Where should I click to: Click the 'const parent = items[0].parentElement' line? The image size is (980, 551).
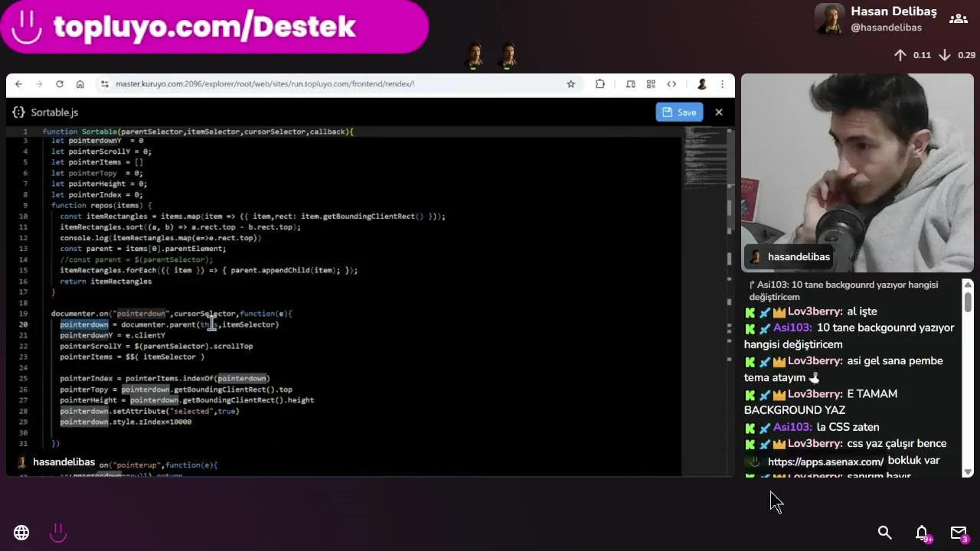click(143, 249)
